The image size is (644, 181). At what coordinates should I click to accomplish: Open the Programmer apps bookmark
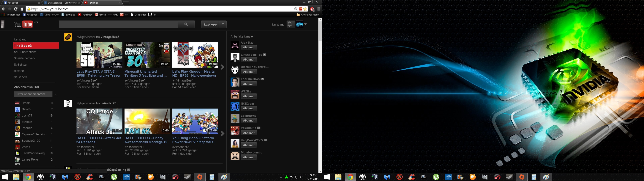tap(11, 15)
